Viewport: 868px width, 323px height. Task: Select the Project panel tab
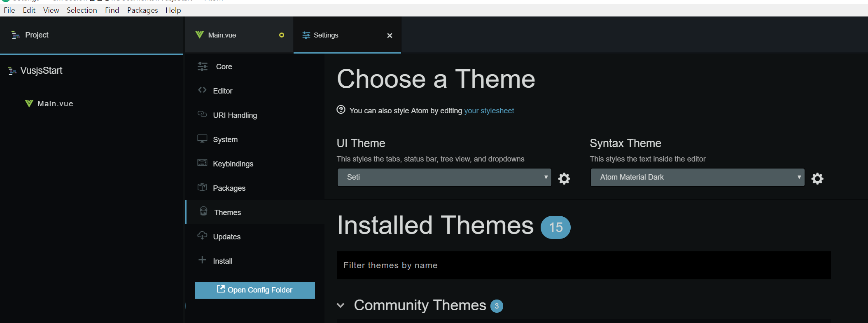click(91, 35)
